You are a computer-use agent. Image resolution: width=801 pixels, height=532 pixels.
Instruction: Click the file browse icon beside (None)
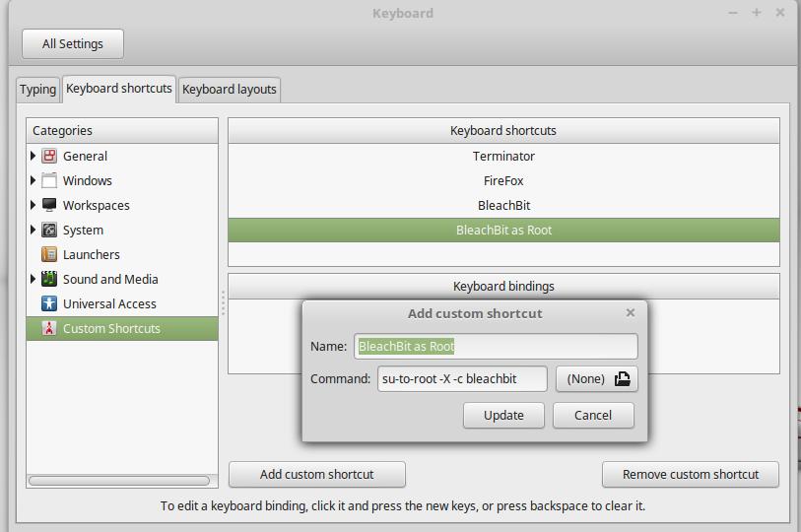tap(623, 378)
